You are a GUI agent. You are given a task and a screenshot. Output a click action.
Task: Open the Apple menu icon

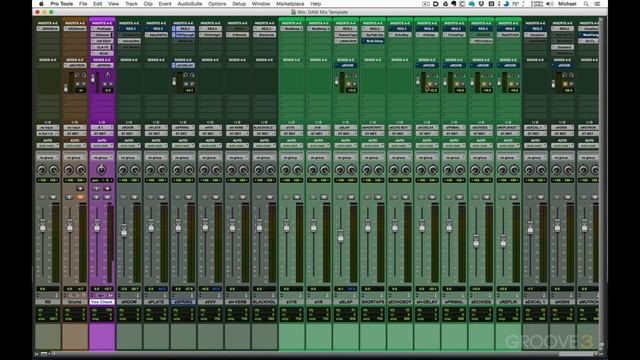[41, 4]
